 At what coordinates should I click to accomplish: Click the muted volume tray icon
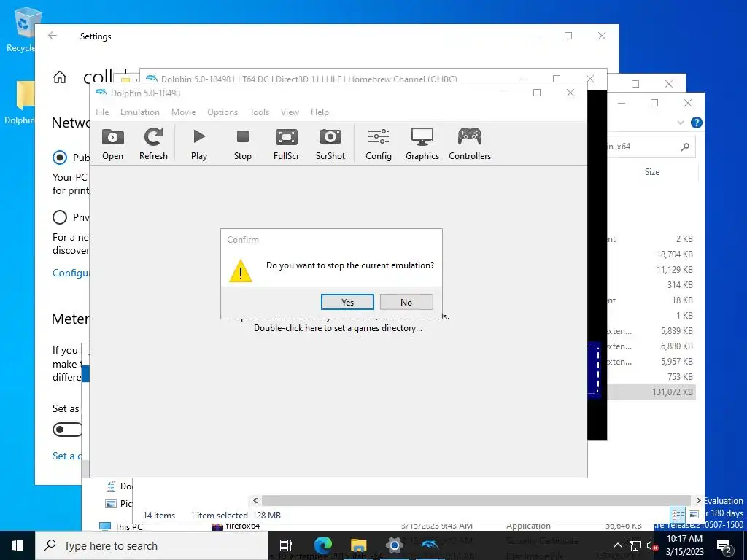coord(652,545)
